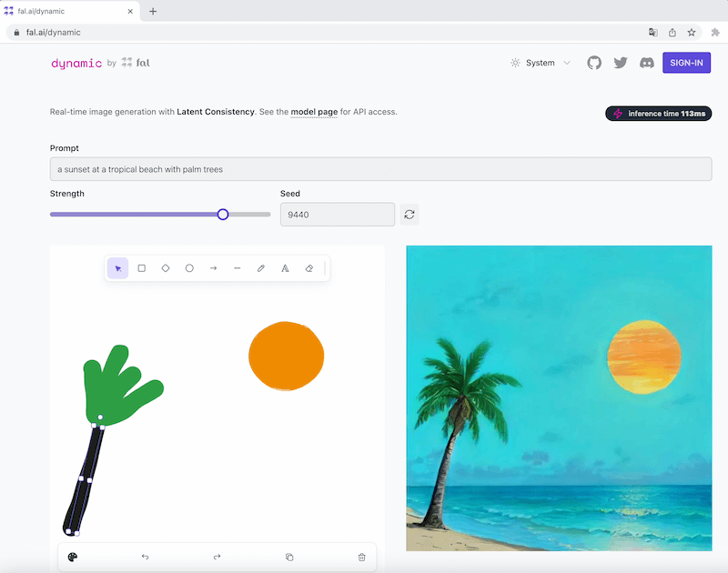Redo the canvas action
728x573 pixels.
click(217, 557)
